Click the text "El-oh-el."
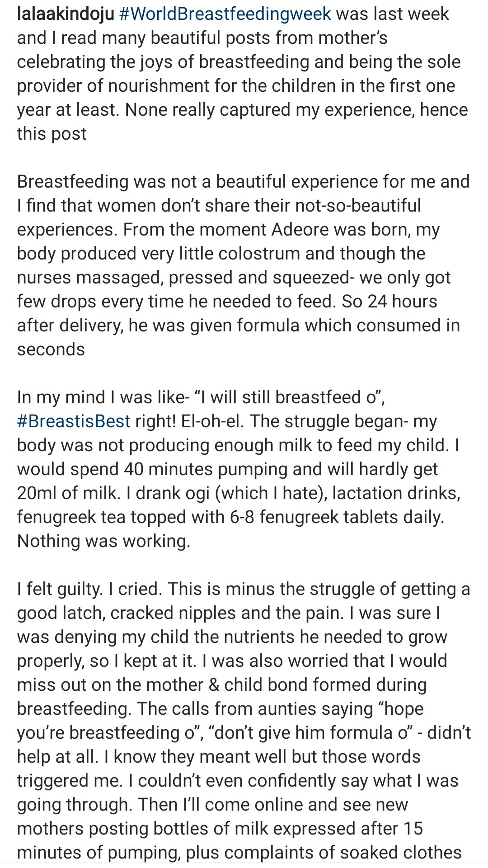This screenshot has height=868, width=488. (212, 421)
